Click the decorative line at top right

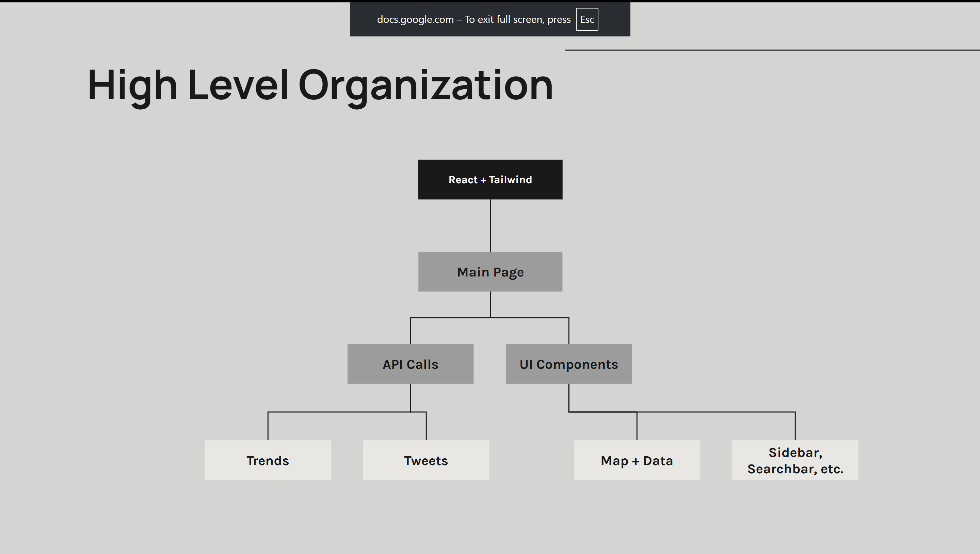pyautogui.click(x=772, y=50)
